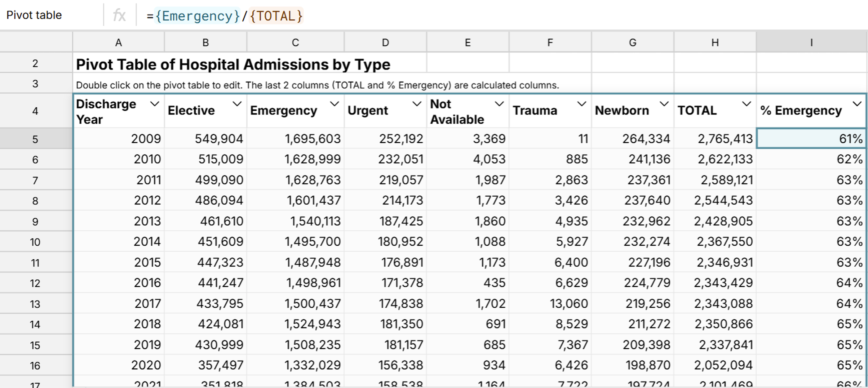This screenshot has width=868, height=388.
Task: Click TOTAL value 2,052,094
Action: point(715,365)
